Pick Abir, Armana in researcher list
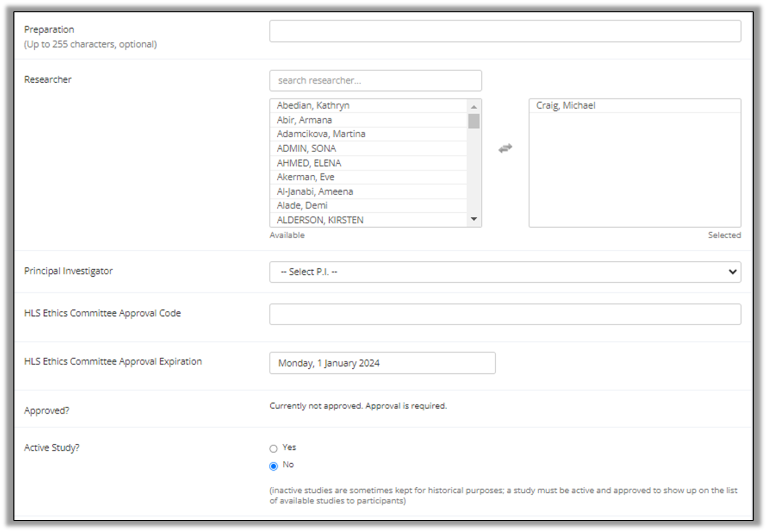The image size is (767, 532). (304, 120)
